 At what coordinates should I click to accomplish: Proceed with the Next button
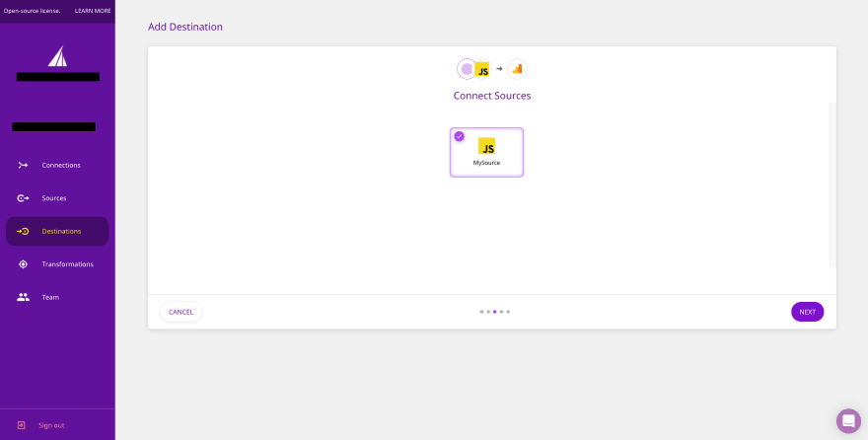[x=807, y=312]
